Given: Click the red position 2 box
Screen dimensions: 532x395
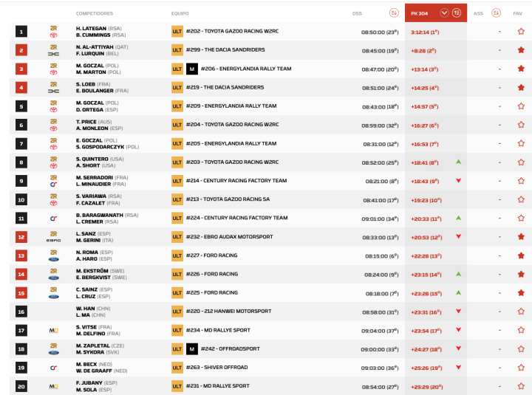Looking at the screenshot, I should (21, 50).
